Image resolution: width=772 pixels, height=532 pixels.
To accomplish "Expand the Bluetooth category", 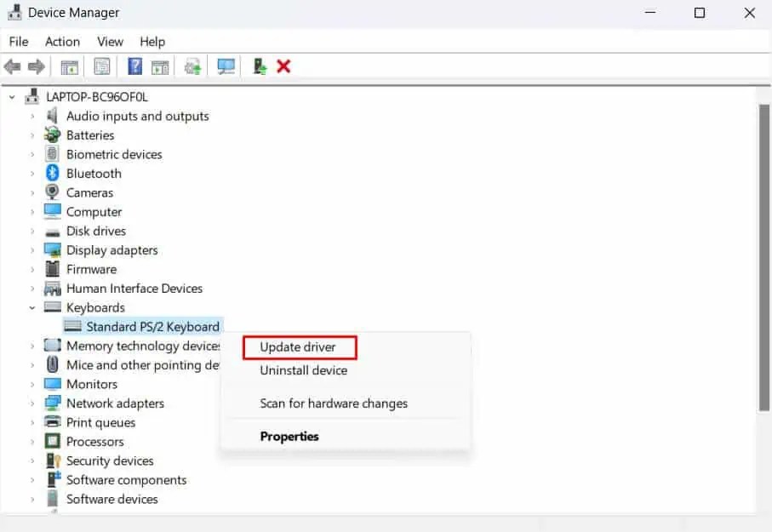I will [32, 173].
